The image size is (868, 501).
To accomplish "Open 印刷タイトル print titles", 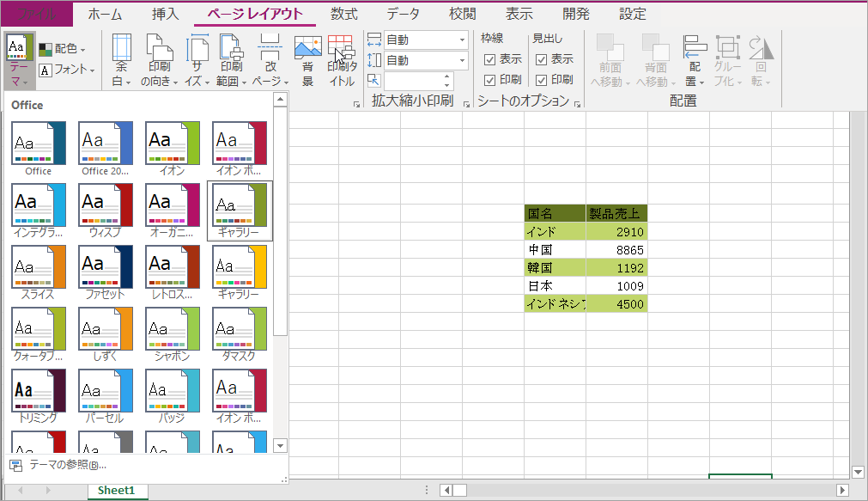I will (341, 60).
